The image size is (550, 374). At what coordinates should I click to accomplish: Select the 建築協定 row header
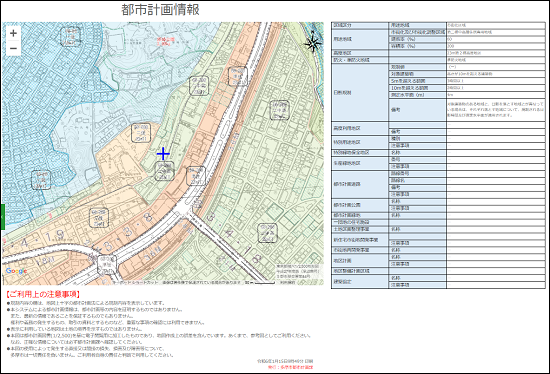[x=360, y=282]
